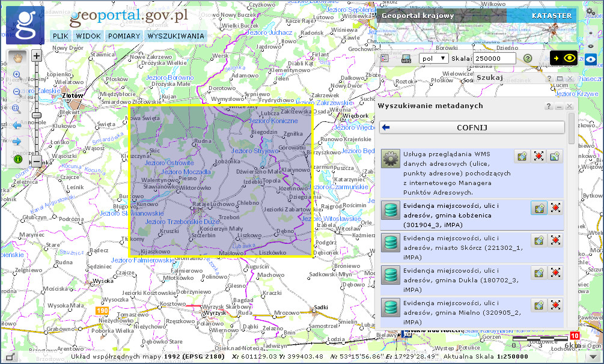Image resolution: width=604 pixels, height=364 pixels.
Task: Open help for the Szukaj panel
Action: 549,78
